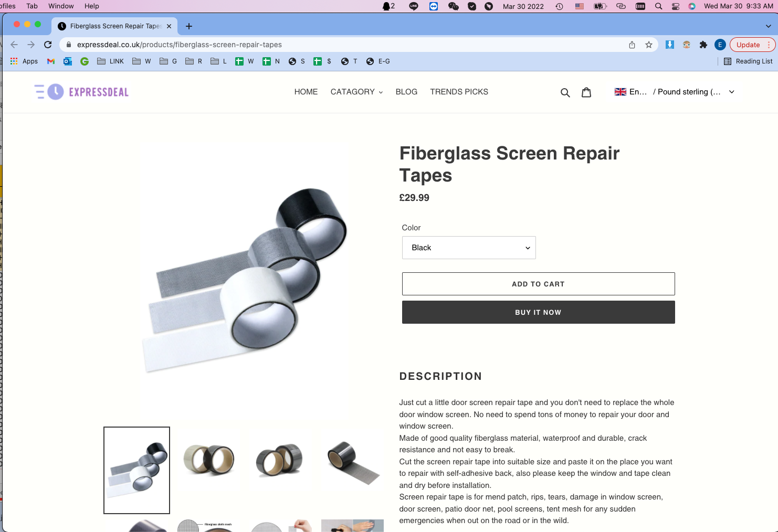Open the E-G bookmark
The width and height of the screenshot is (778, 532).
pos(378,61)
